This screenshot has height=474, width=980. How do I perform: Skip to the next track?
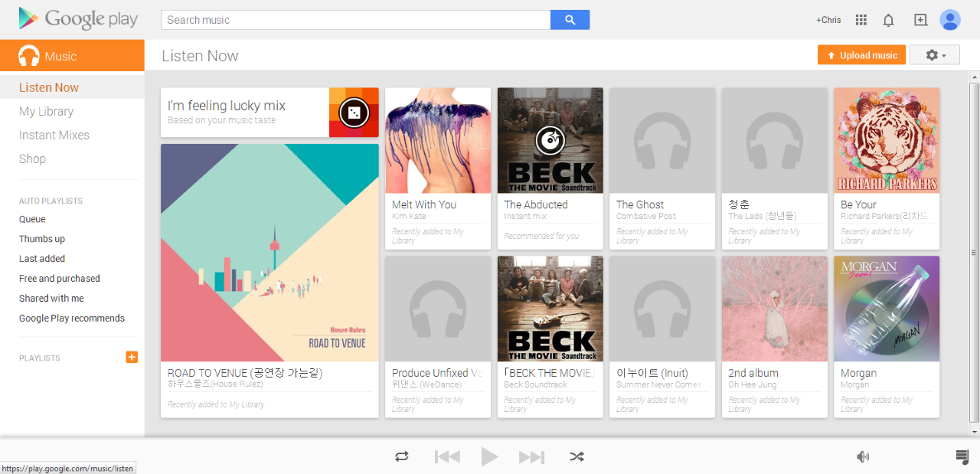(x=531, y=456)
